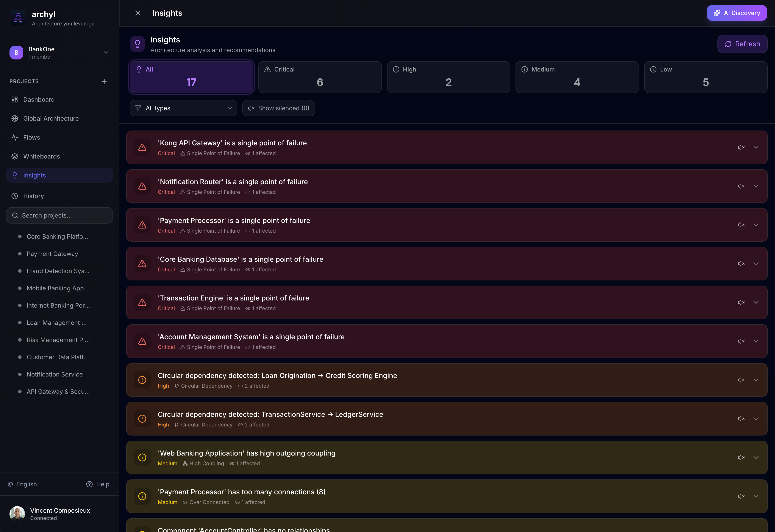Screen dimensions: 775x532
Task: Open the Flows sidebar item
Action: coord(31,138)
